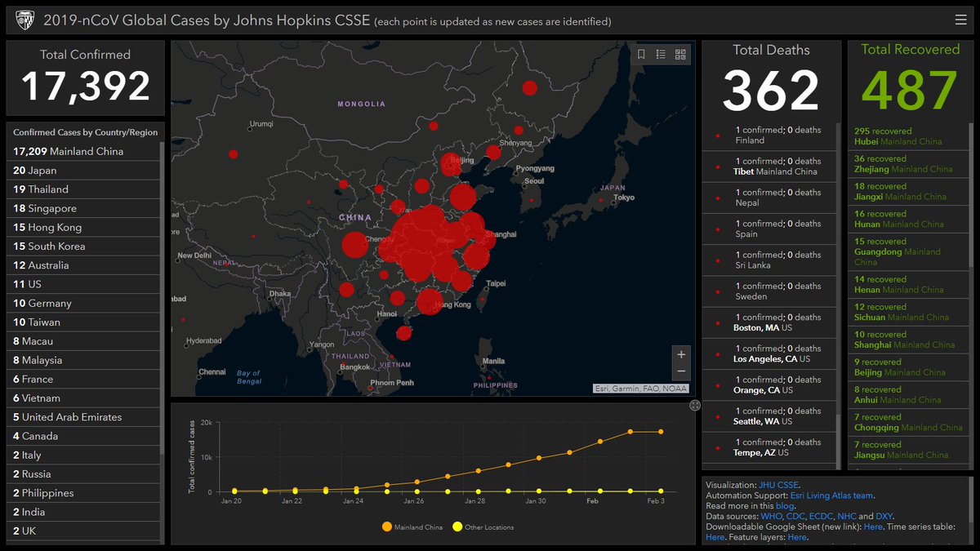Click the last Mainland China chart point
Image resolution: width=980 pixels, height=551 pixels.
pyautogui.click(x=661, y=432)
